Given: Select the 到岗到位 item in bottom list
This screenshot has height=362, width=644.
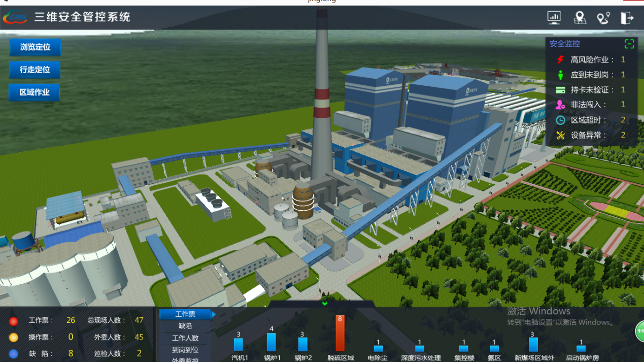Looking at the screenshot, I should (185, 350).
